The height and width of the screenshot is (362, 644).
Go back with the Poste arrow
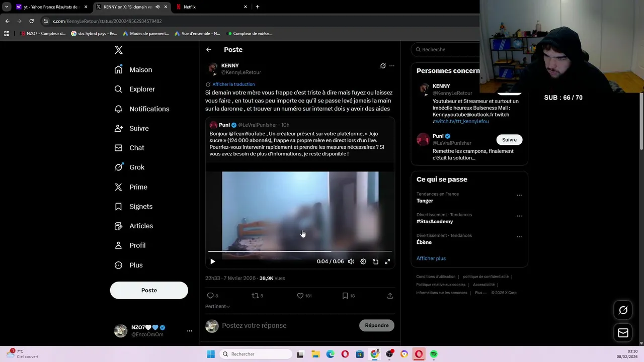coord(209,50)
